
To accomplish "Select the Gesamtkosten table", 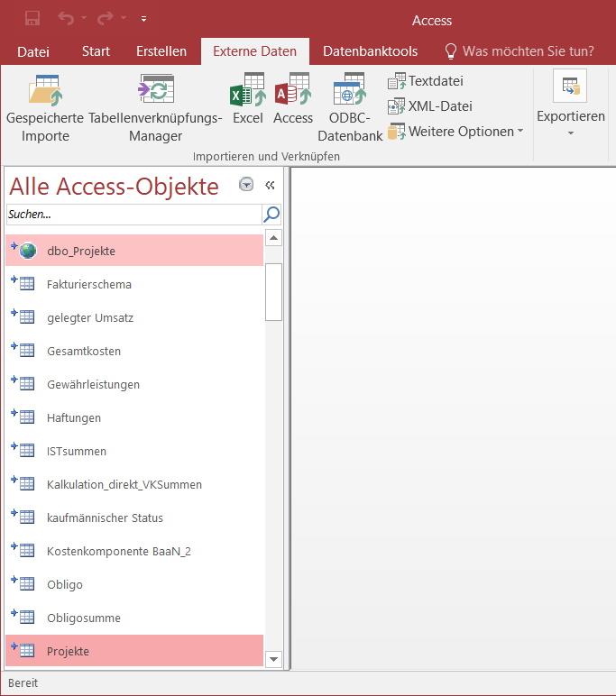I will 134,351.
